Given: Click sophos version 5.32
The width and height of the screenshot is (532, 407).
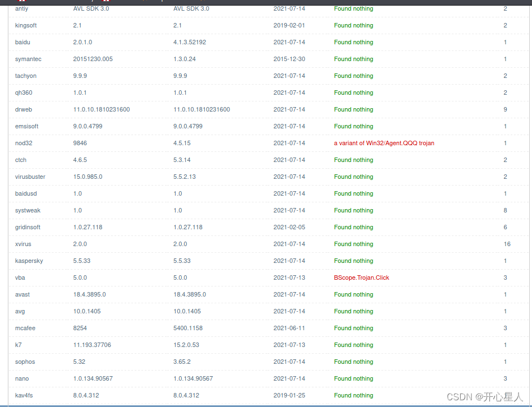Looking at the screenshot, I should (79, 362).
